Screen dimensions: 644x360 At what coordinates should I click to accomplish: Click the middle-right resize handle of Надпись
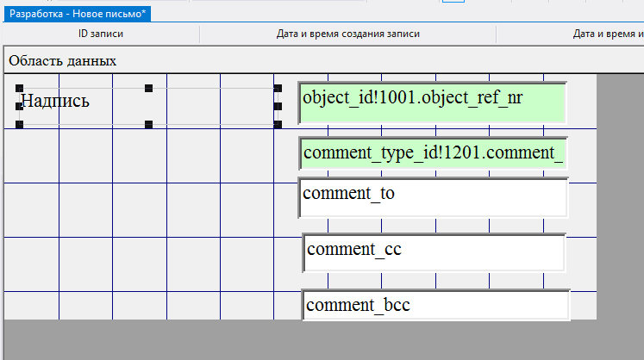click(278, 107)
